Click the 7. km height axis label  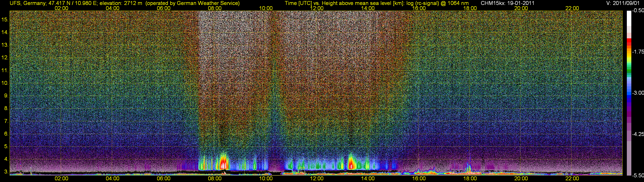coord(6,121)
